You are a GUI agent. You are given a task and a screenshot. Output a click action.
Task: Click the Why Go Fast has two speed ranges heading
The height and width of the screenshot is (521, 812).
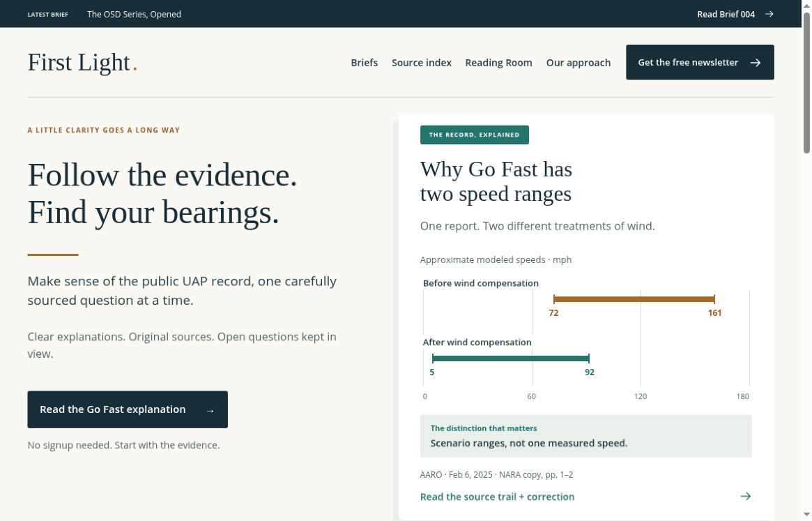496,181
